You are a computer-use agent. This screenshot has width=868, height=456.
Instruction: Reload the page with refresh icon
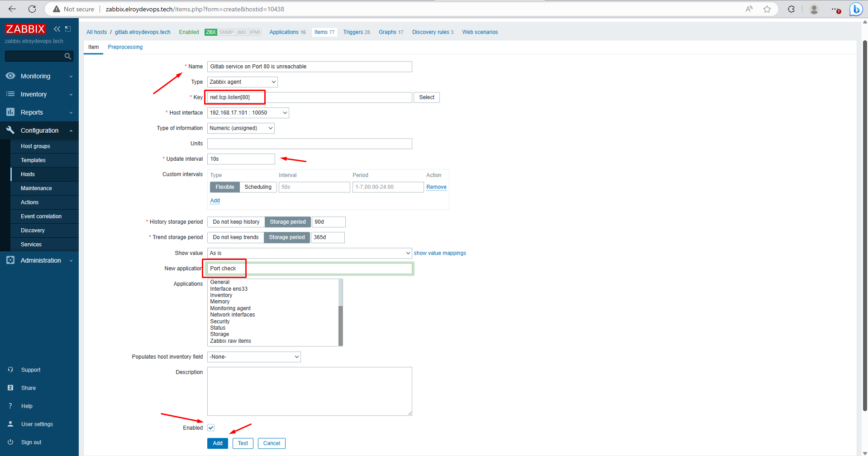point(32,9)
